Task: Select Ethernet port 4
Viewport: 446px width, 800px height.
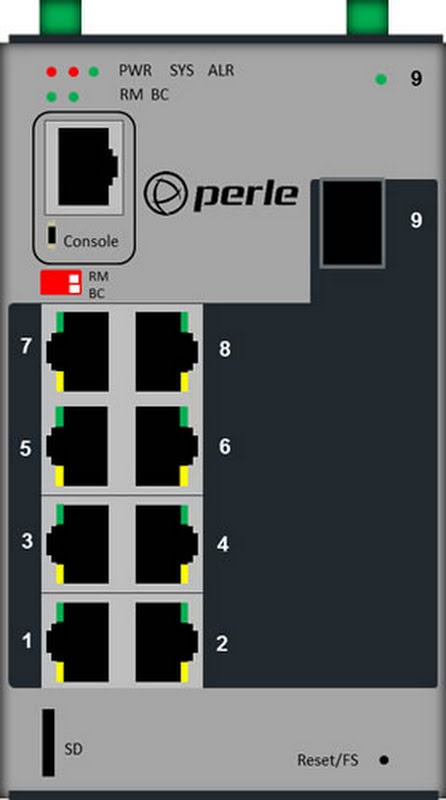Action: point(167,544)
